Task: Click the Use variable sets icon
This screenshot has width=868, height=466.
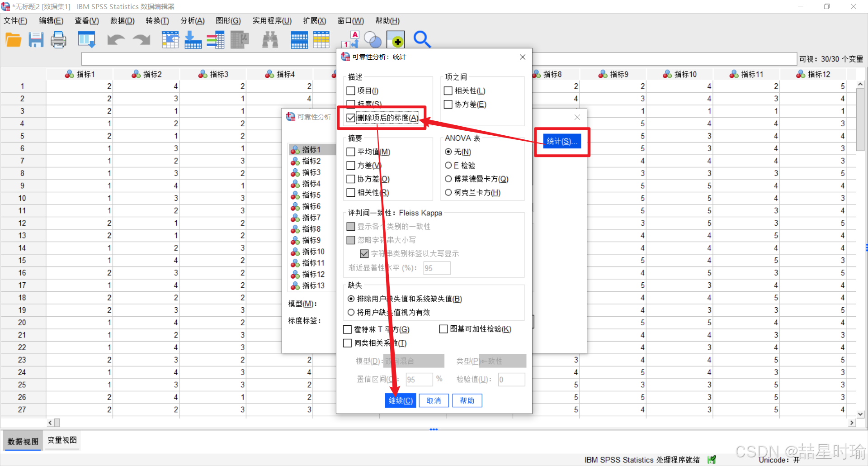Action: point(373,40)
